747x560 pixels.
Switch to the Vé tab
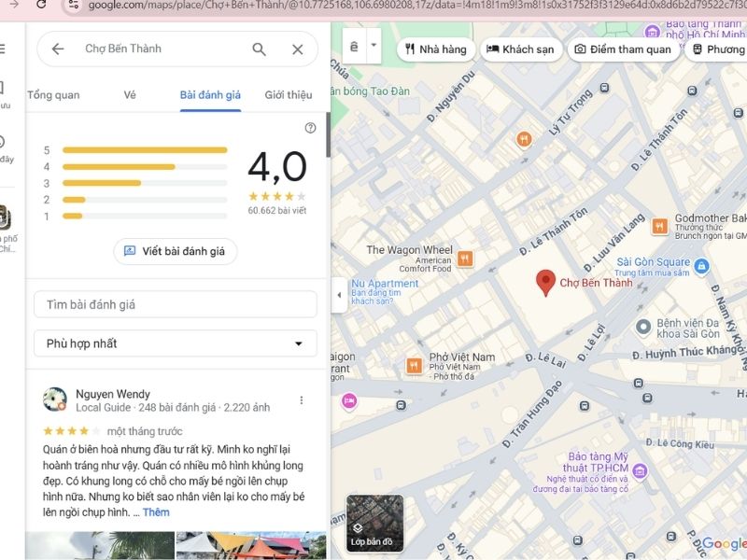130,95
